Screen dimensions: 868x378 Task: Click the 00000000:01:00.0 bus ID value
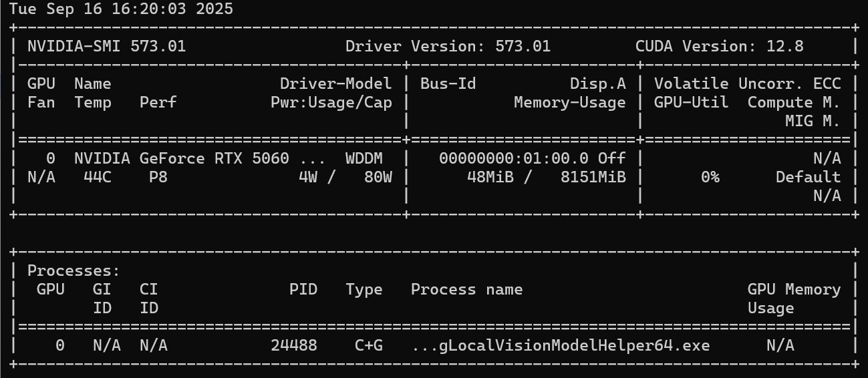(513, 158)
